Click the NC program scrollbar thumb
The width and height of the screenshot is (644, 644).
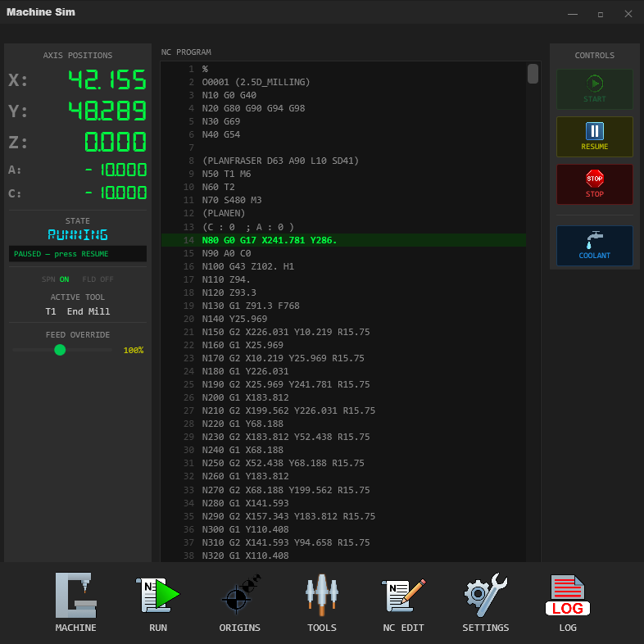[x=533, y=74]
